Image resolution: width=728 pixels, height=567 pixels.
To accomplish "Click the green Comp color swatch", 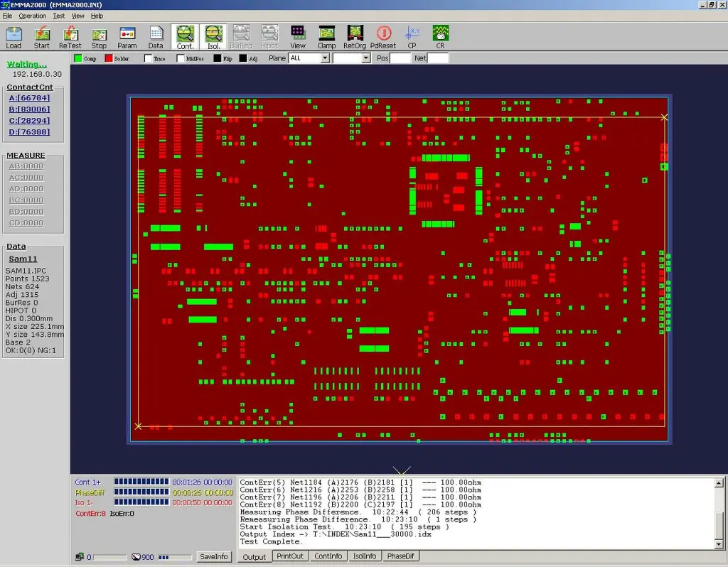I will 78,58.
